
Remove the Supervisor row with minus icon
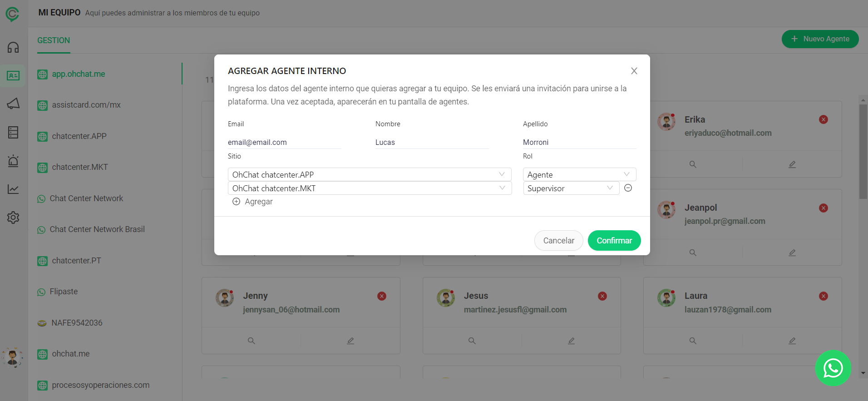click(x=628, y=188)
